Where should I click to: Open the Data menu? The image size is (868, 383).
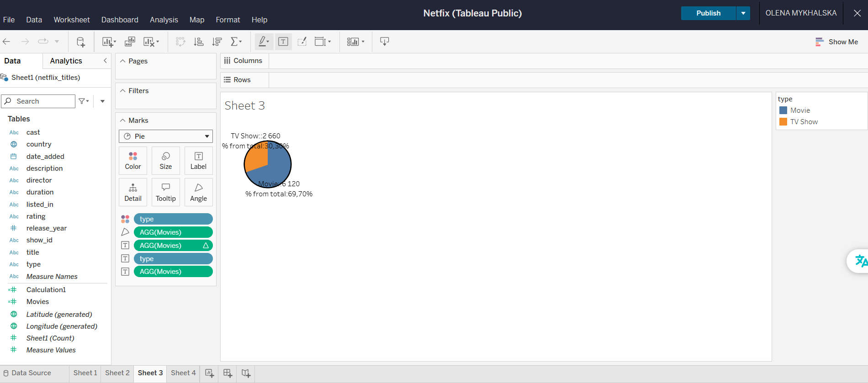[x=34, y=20]
